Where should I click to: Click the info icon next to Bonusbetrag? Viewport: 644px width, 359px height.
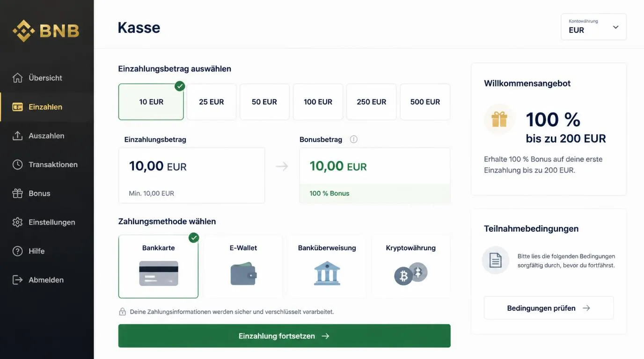pyautogui.click(x=354, y=139)
